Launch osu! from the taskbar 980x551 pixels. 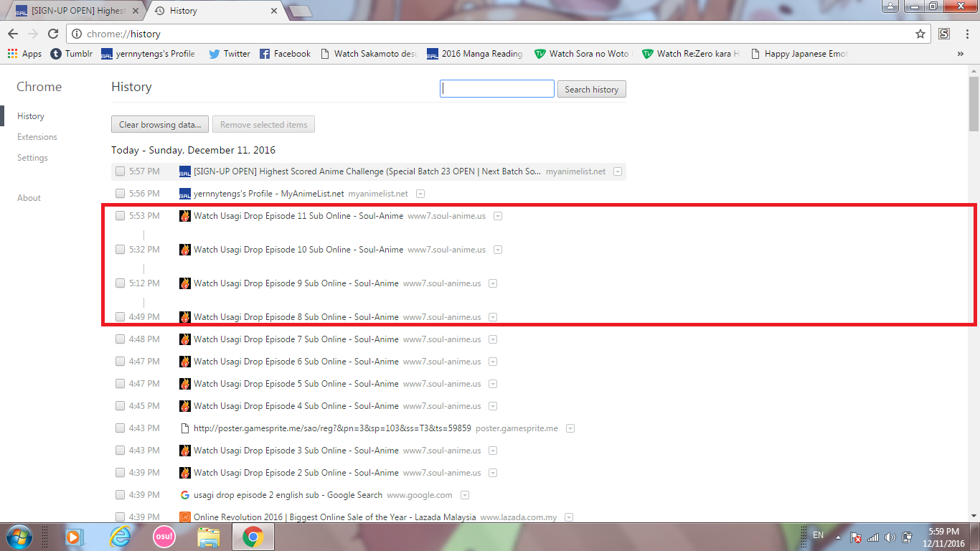click(x=164, y=537)
